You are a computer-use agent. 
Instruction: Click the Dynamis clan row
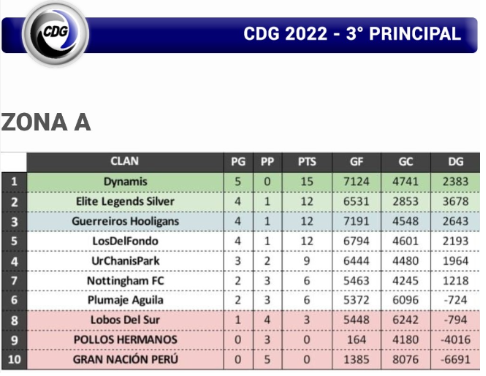pyautogui.click(x=241, y=182)
